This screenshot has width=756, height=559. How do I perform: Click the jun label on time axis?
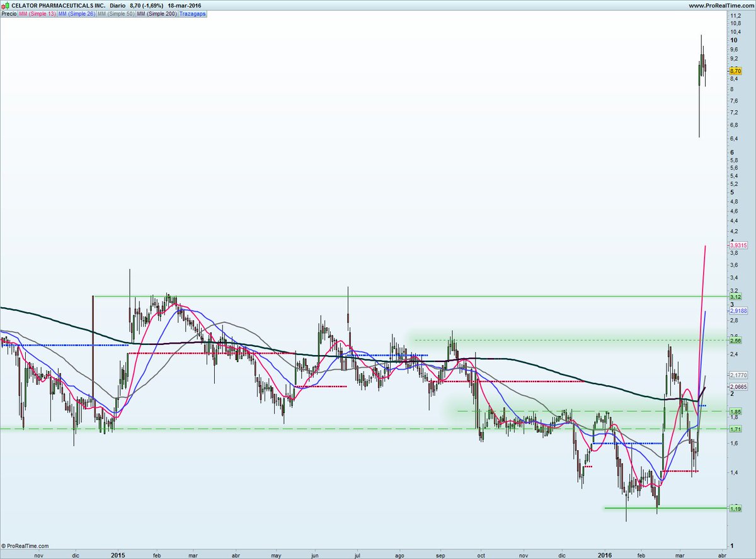[x=316, y=556]
